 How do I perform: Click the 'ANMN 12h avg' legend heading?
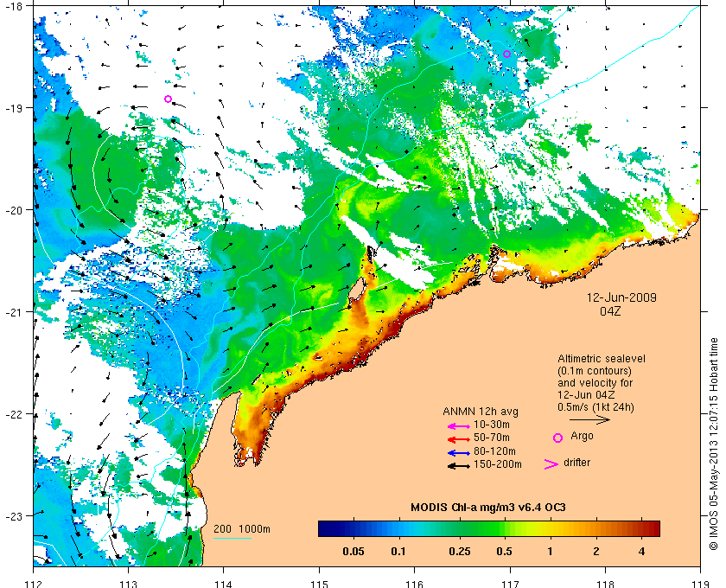tap(481, 412)
